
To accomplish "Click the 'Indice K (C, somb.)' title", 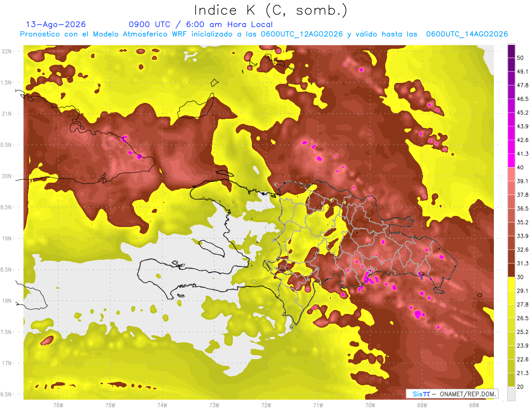I will click(x=270, y=10).
